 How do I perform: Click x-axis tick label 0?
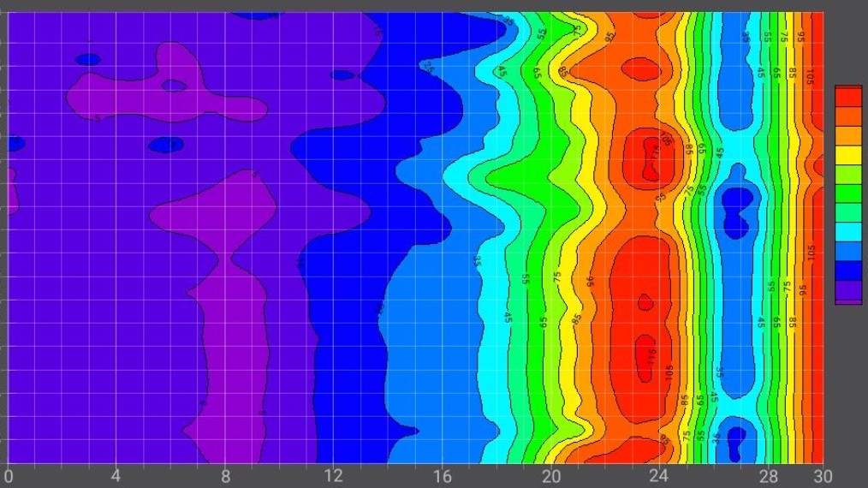tap(9, 476)
